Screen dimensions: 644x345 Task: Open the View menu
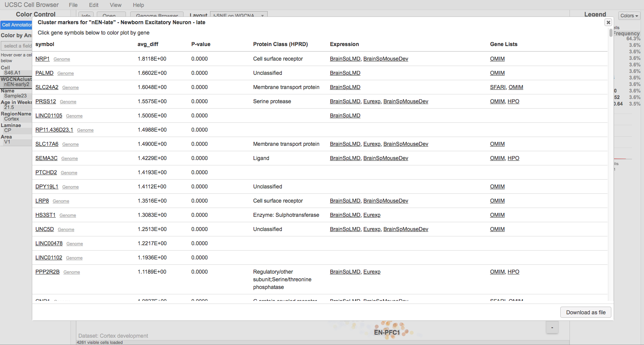click(116, 5)
